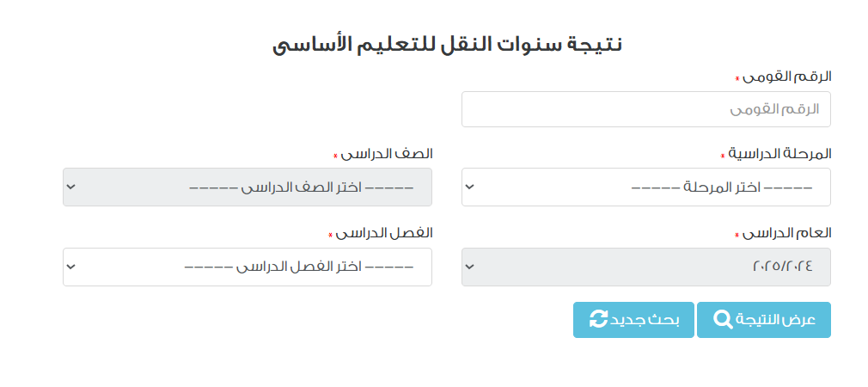Click the الرقم القومى field label

[787, 77]
